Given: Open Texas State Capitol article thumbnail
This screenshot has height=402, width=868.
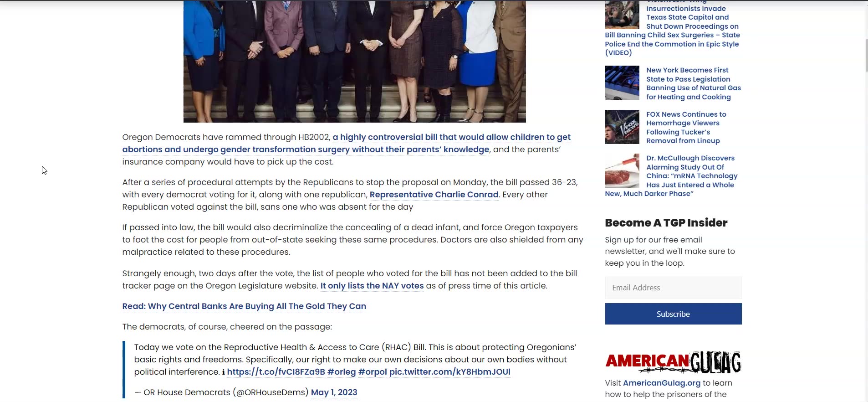Looking at the screenshot, I should tap(622, 15).
